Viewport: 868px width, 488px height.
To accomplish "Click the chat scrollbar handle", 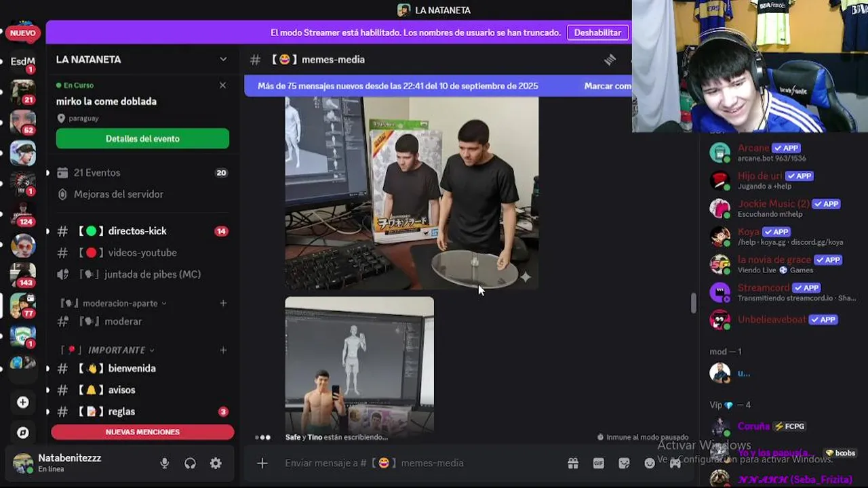I will pos(692,303).
